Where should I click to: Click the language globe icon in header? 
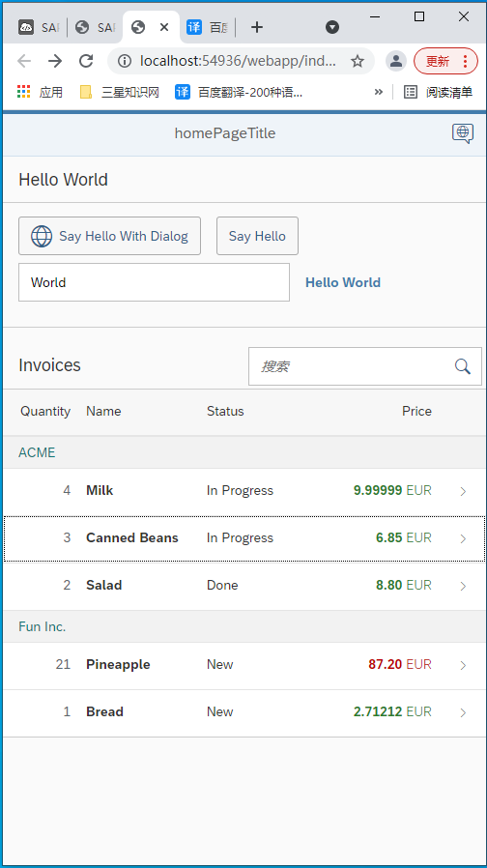tap(463, 133)
